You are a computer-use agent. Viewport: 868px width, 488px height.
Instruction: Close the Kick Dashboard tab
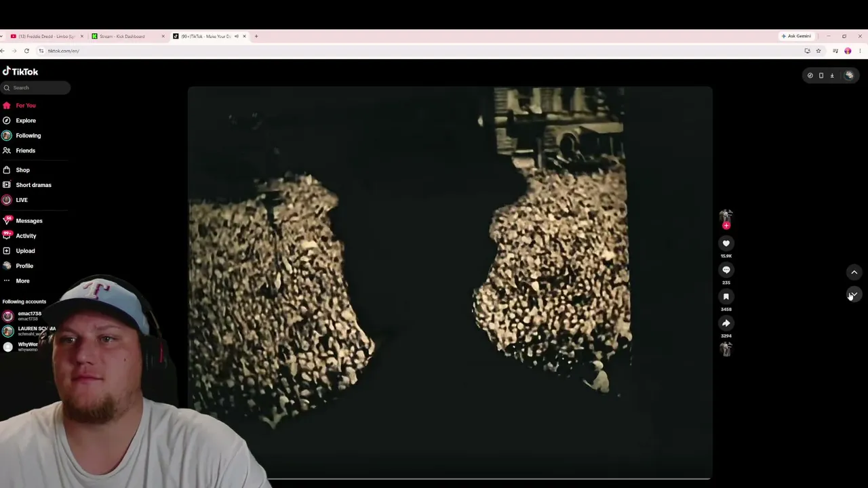point(163,37)
